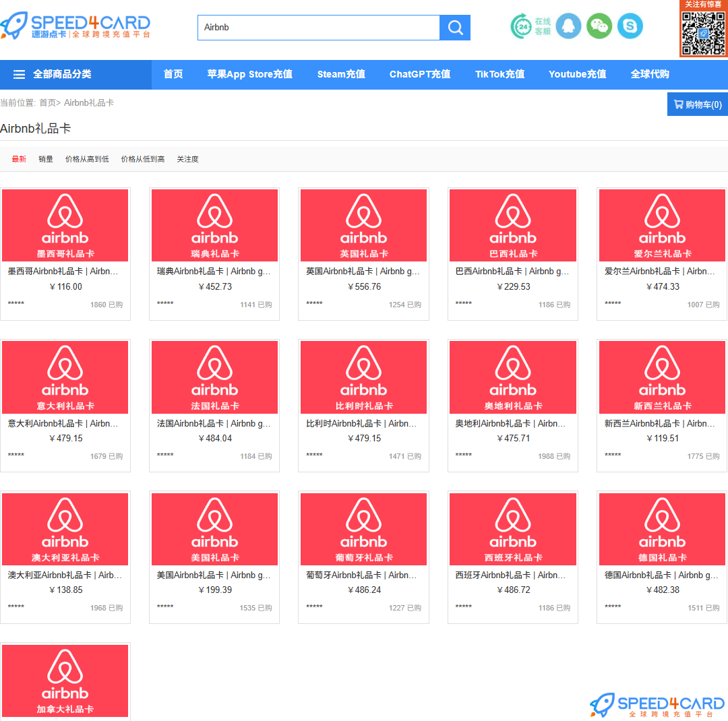
Task: Click the 爱尔兰Airbnb礼品卡 title link
Action: (660, 271)
